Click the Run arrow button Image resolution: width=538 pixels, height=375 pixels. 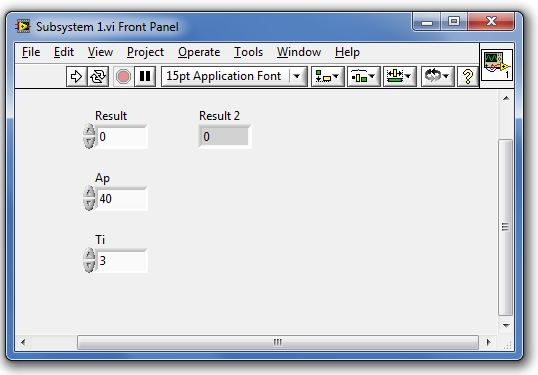tap(76, 76)
